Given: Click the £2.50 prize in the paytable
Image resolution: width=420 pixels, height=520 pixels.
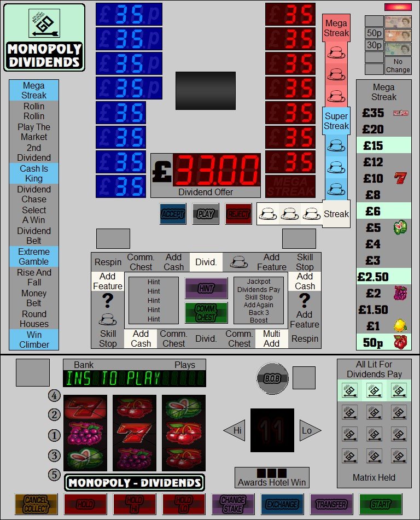Looking at the screenshot, I should coord(384,277).
